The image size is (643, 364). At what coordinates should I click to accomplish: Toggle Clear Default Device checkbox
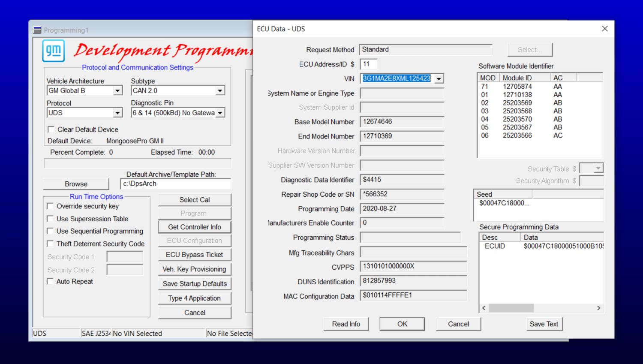51,129
